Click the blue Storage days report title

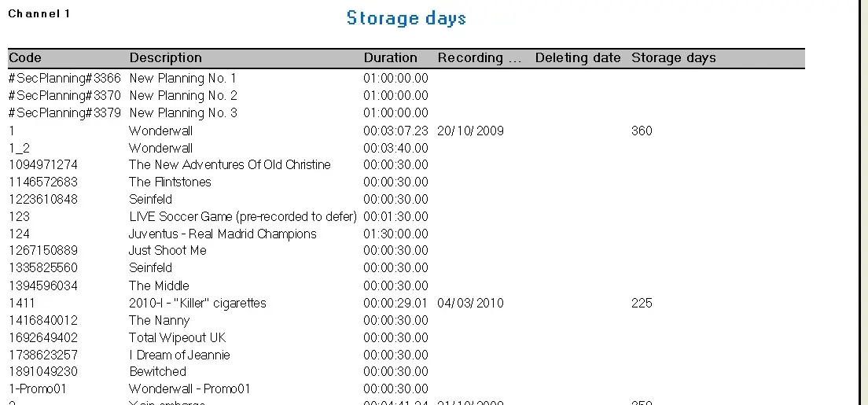406,18
